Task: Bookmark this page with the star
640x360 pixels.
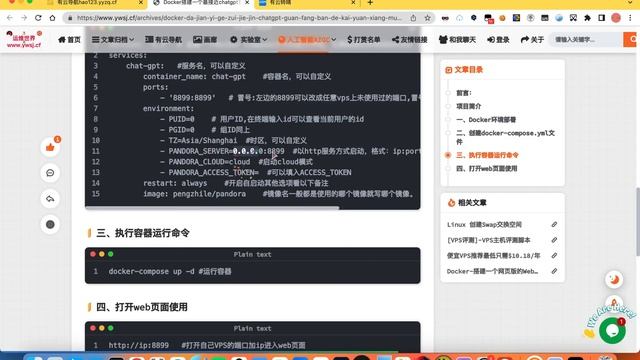Action: point(427,18)
